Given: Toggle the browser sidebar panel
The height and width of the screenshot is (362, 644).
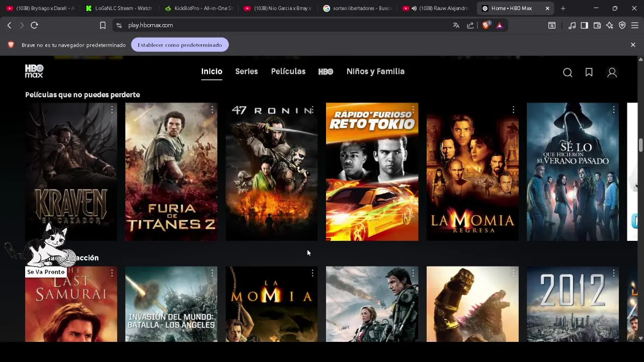Looking at the screenshot, I should (584, 25).
